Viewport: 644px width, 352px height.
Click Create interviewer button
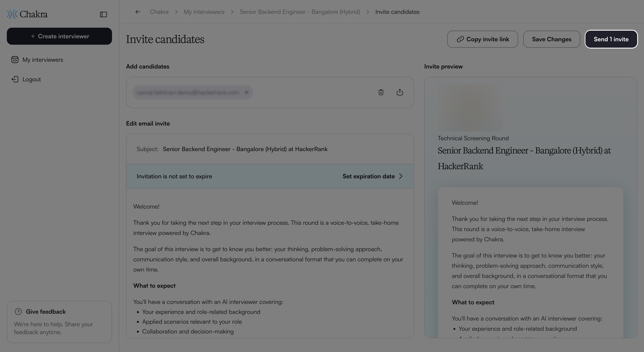(x=59, y=36)
